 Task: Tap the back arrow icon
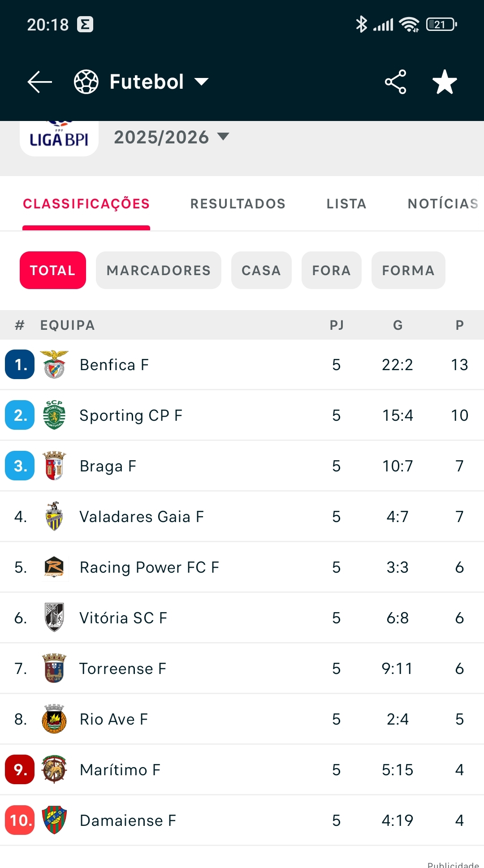[x=39, y=82]
